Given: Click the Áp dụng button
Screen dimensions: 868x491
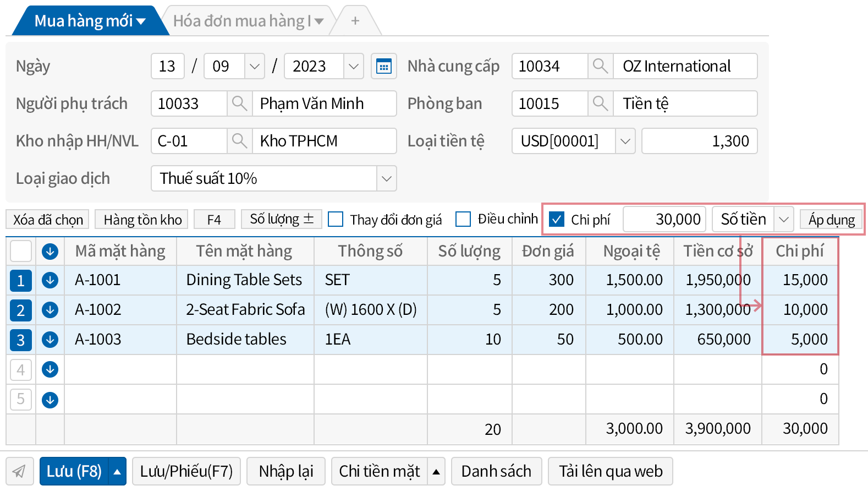Looking at the screenshot, I should tap(831, 220).
